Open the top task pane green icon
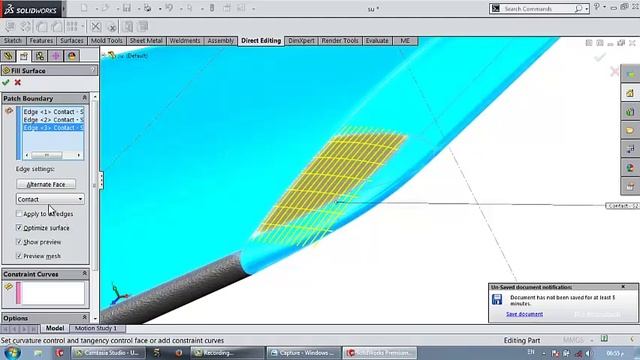This screenshot has width=640, height=360. (630, 74)
